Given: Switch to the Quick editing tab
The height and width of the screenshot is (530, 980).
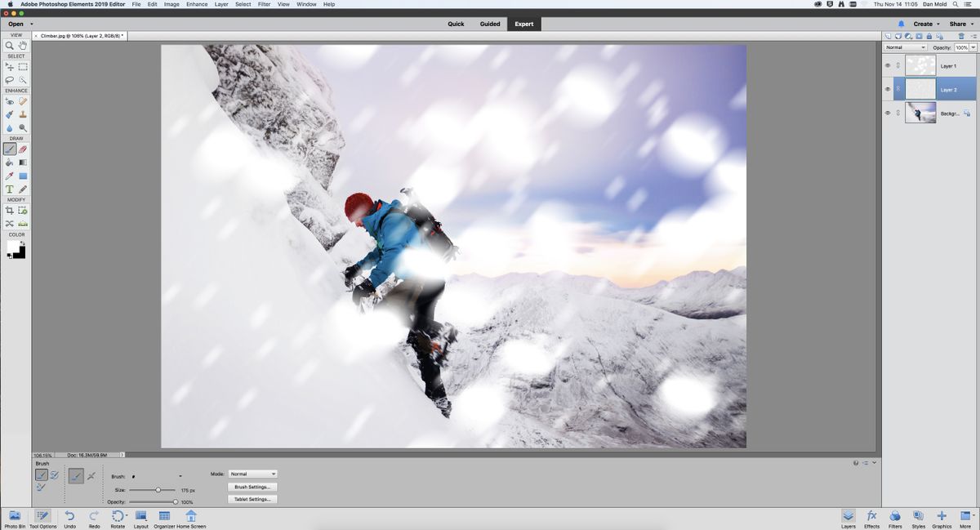Looking at the screenshot, I should click(x=454, y=24).
